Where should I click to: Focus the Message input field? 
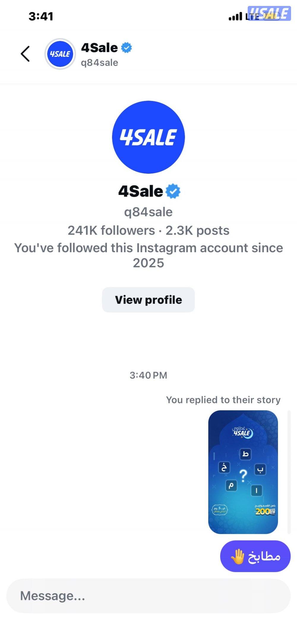(148, 596)
